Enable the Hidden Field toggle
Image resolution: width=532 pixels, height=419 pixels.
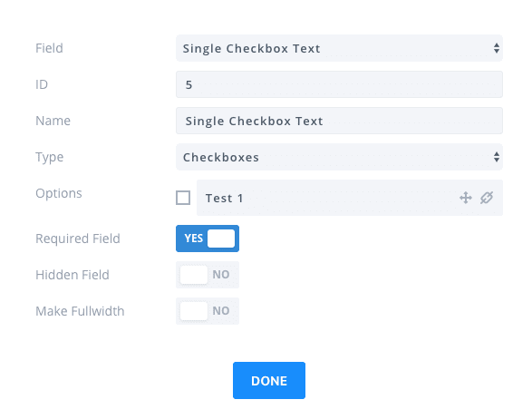[208, 275]
